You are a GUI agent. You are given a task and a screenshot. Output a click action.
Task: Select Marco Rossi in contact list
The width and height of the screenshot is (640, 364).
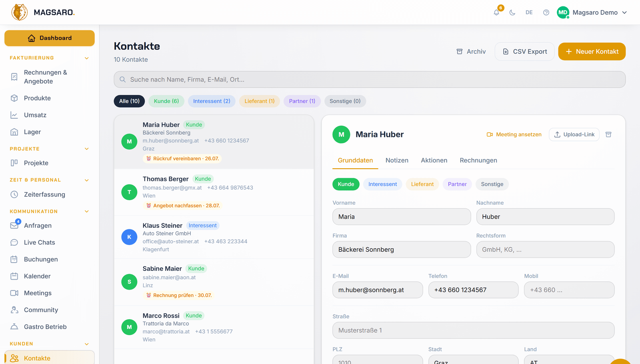pyautogui.click(x=214, y=327)
